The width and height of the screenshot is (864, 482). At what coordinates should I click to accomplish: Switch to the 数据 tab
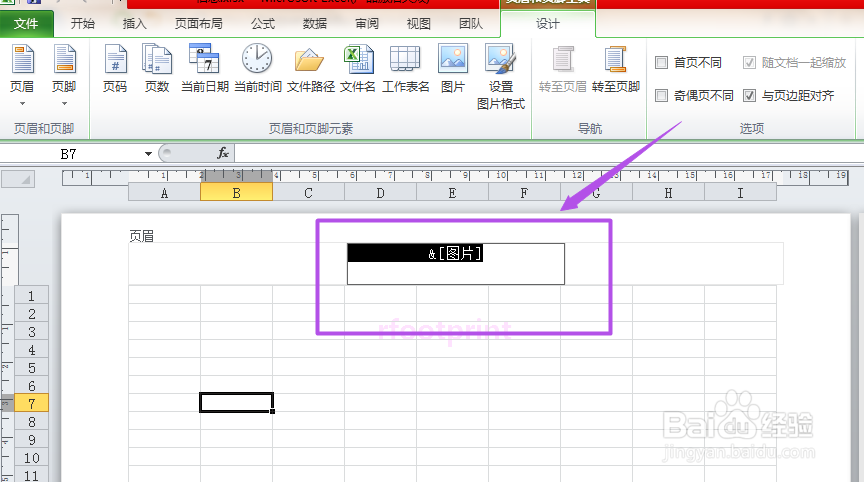(x=315, y=24)
